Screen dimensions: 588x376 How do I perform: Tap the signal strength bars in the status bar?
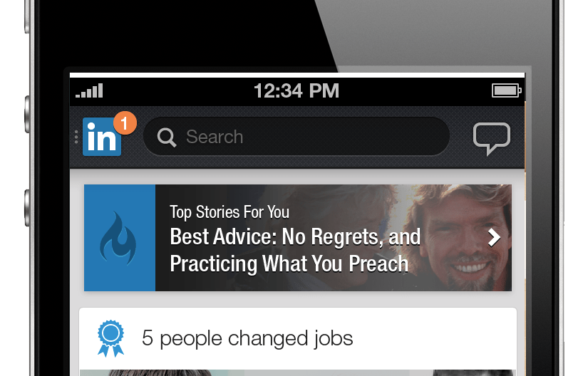click(x=89, y=90)
